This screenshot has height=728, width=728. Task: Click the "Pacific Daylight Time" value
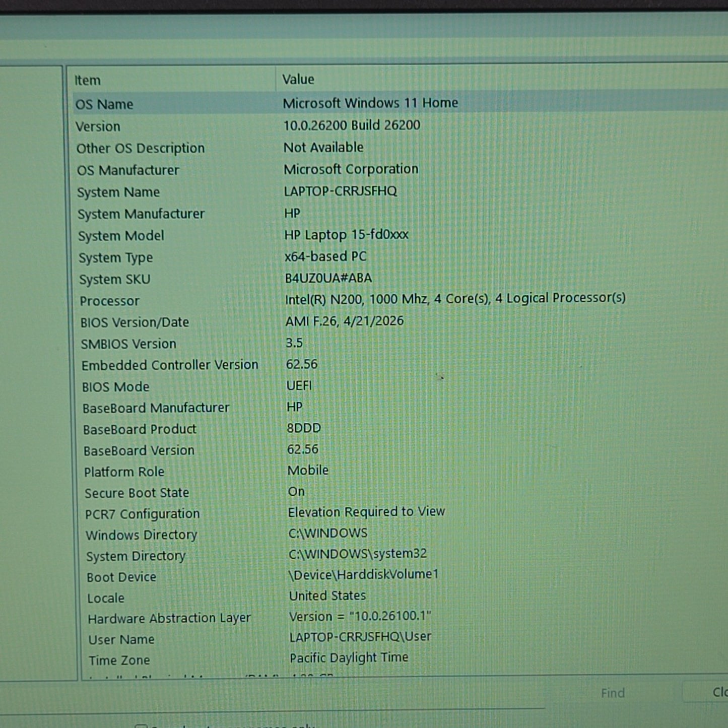click(x=349, y=658)
